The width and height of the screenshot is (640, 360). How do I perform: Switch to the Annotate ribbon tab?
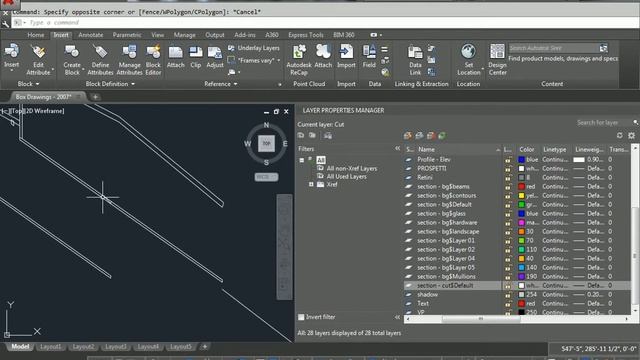point(91,35)
